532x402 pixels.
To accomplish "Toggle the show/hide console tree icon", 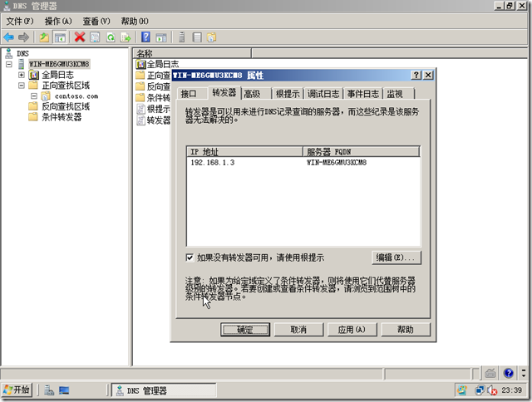I will click(x=60, y=37).
